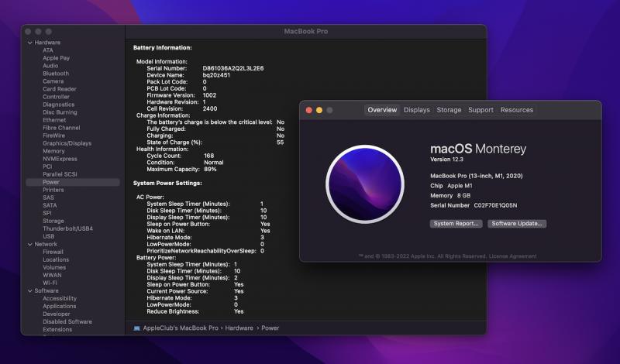Select the Support tab
This screenshot has height=364, width=620.
click(480, 110)
